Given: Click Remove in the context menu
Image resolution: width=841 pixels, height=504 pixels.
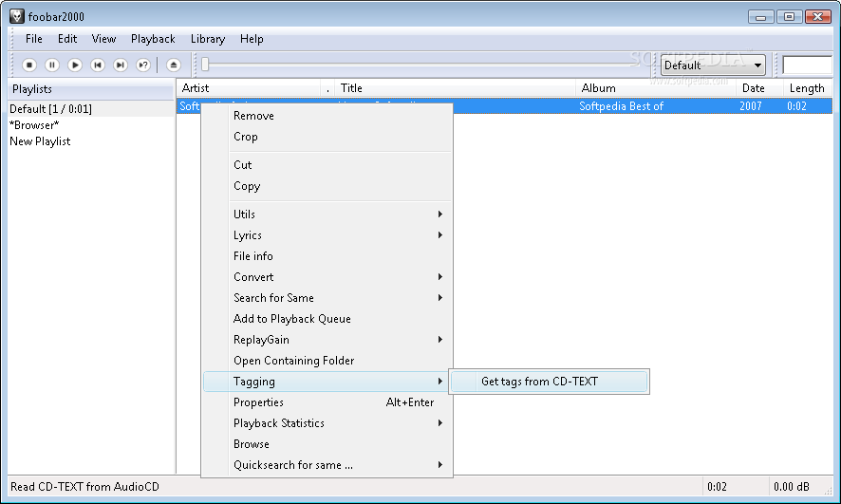Looking at the screenshot, I should pyautogui.click(x=327, y=116).
